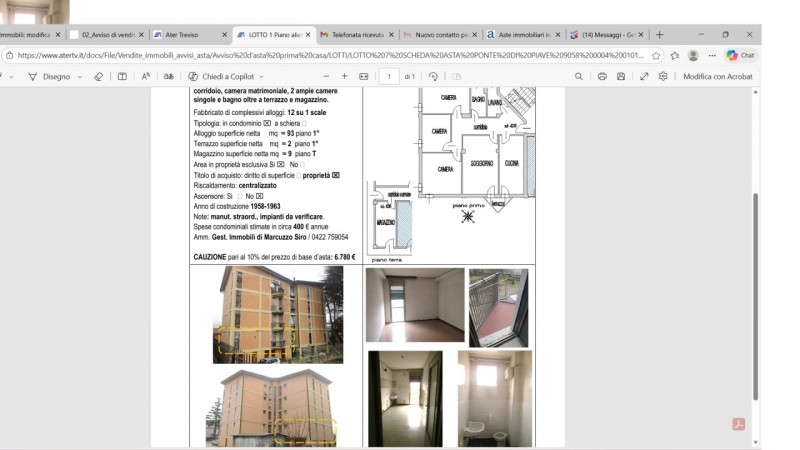Screen dimensions: 800x450
Task: Expand Chiedi a Copilot dropdown arrow
Action: coord(262,76)
